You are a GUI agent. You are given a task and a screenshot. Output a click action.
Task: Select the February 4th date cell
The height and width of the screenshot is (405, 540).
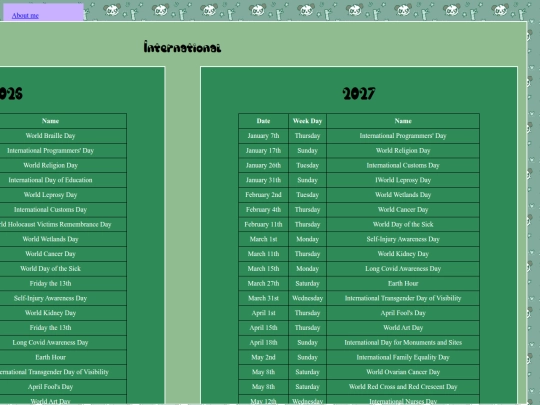(263, 210)
